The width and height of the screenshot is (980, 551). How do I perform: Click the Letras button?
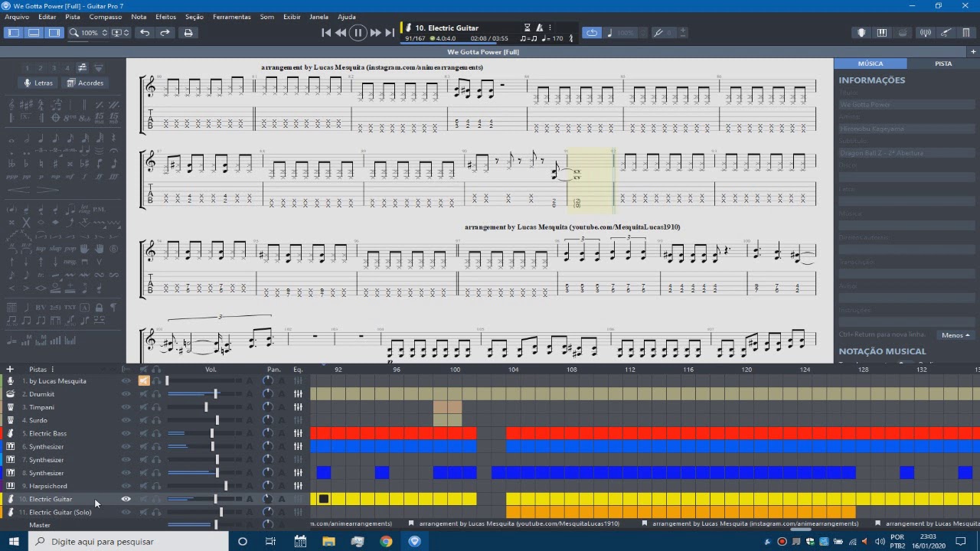click(38, 83)
